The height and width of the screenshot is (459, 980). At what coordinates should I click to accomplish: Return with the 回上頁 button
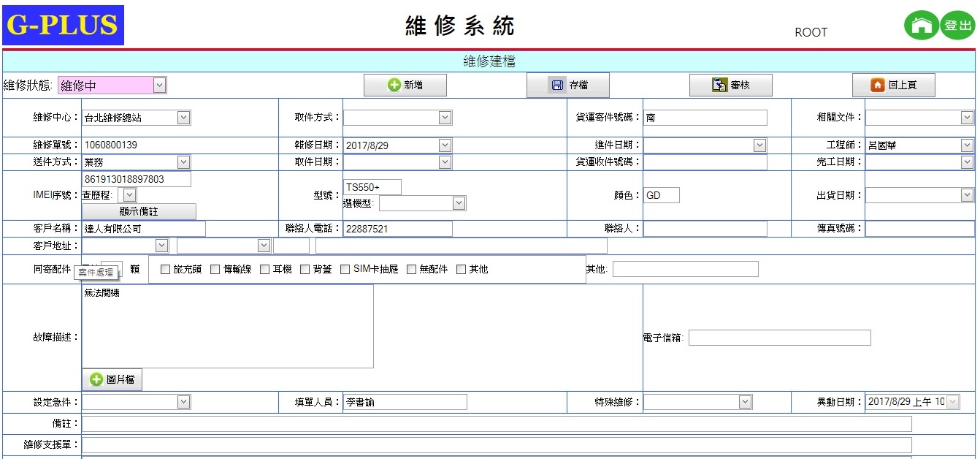(894, 86)
